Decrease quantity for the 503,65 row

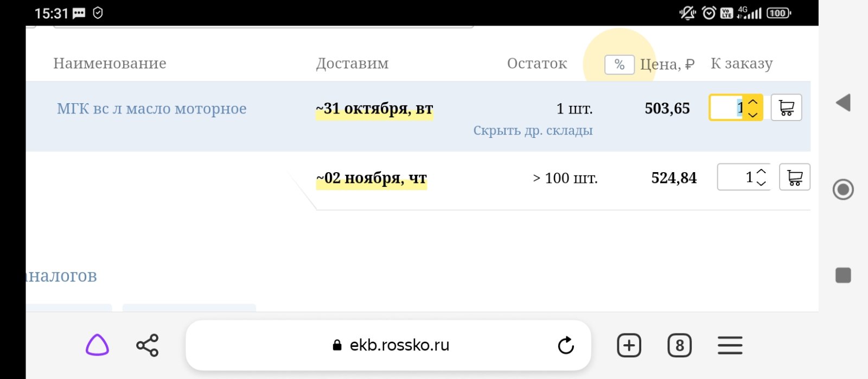click(x=752, y=114)
